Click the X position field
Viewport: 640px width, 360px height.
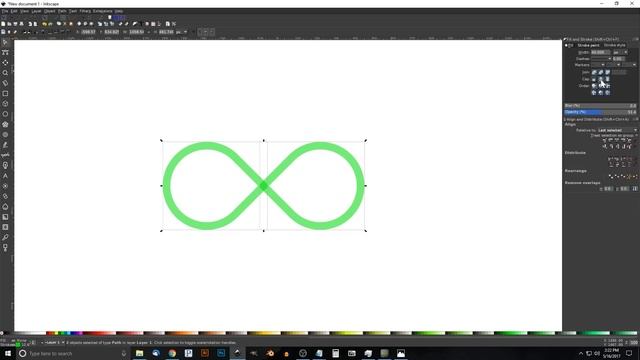pos(89,32)
